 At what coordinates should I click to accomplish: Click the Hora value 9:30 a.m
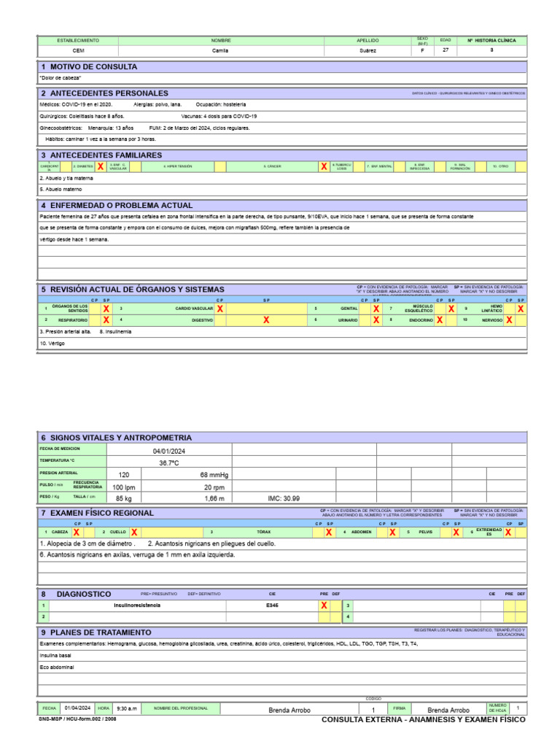127,709
